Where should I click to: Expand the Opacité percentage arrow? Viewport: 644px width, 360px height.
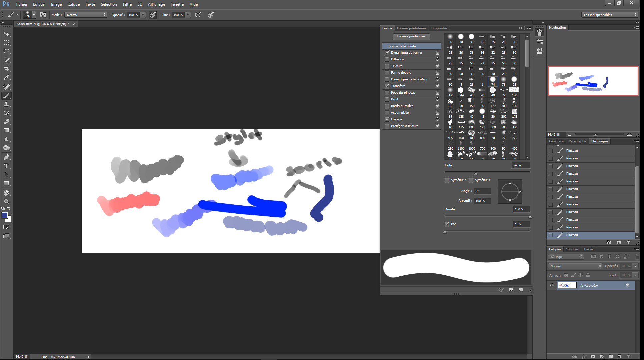tap(143, 15)
